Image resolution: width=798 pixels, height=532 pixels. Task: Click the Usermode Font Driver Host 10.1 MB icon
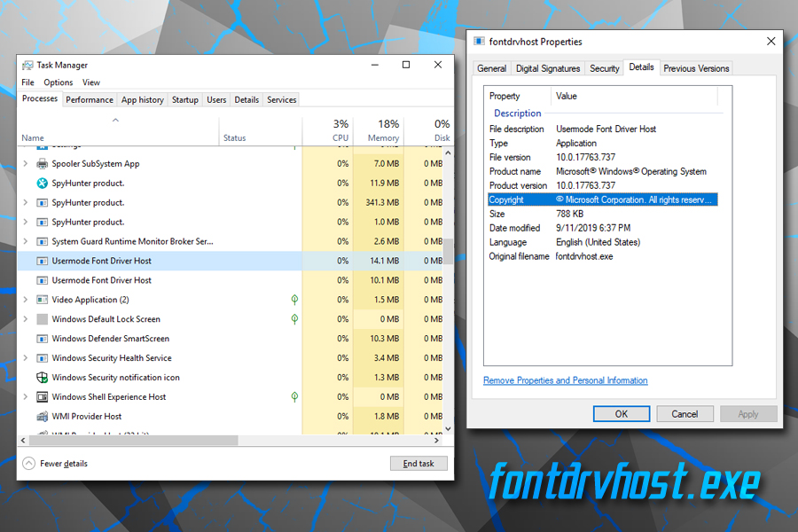[43, 280]
